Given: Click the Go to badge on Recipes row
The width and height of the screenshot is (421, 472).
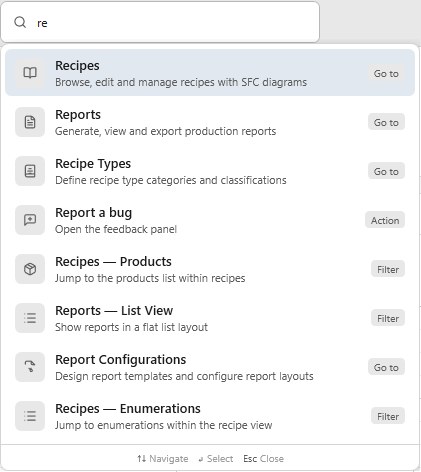Looking at the screenshot, I should (386, 73).
